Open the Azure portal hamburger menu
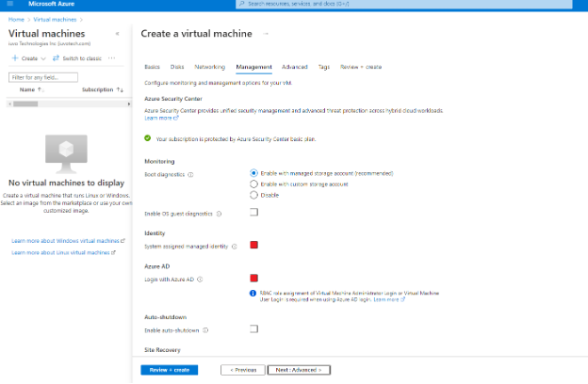 10,4
